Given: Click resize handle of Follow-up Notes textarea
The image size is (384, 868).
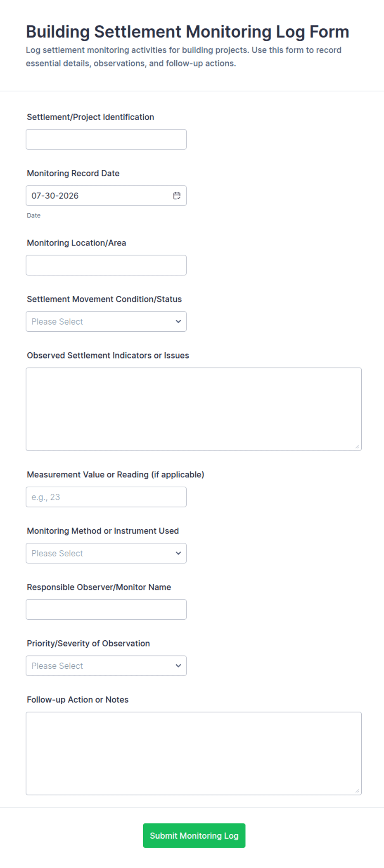Looking at the screenshot, I should pos(357,791).
